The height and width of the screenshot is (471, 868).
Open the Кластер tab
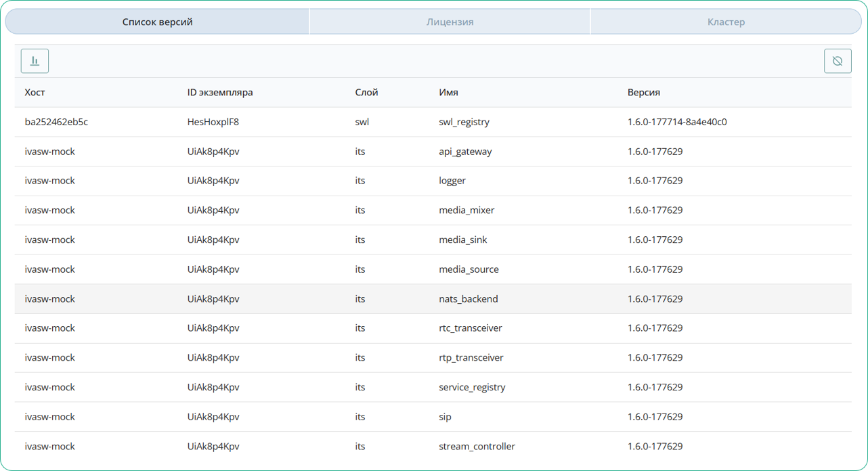[726, 22]
